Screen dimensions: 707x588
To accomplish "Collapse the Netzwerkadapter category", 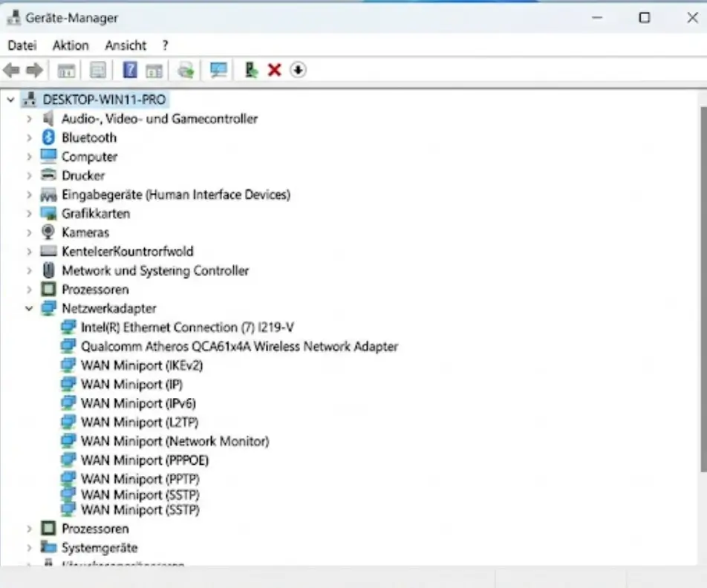I will tap(29, 309).
